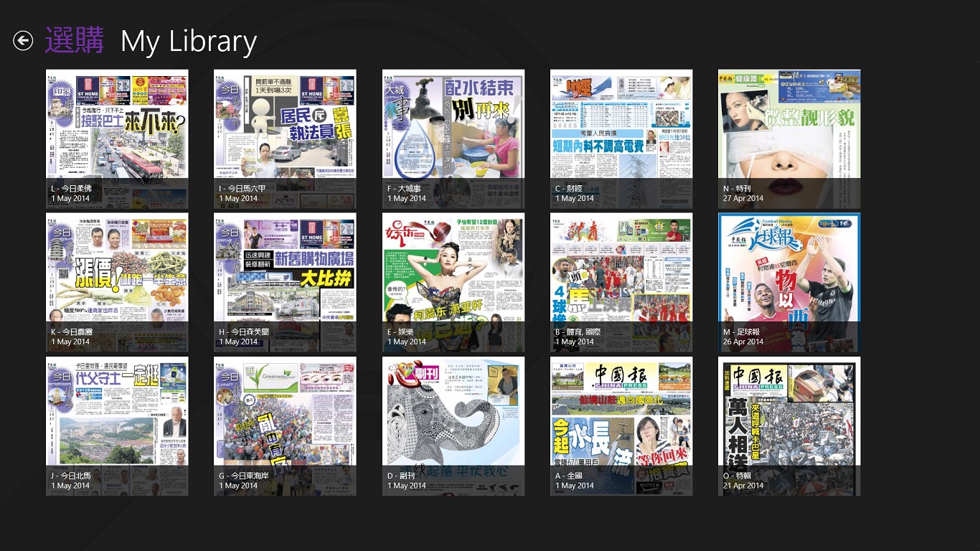The height and width of the screenshot is (551, 980).
Task: Open the C - 財經 finance section
Action: coord(621,129)
